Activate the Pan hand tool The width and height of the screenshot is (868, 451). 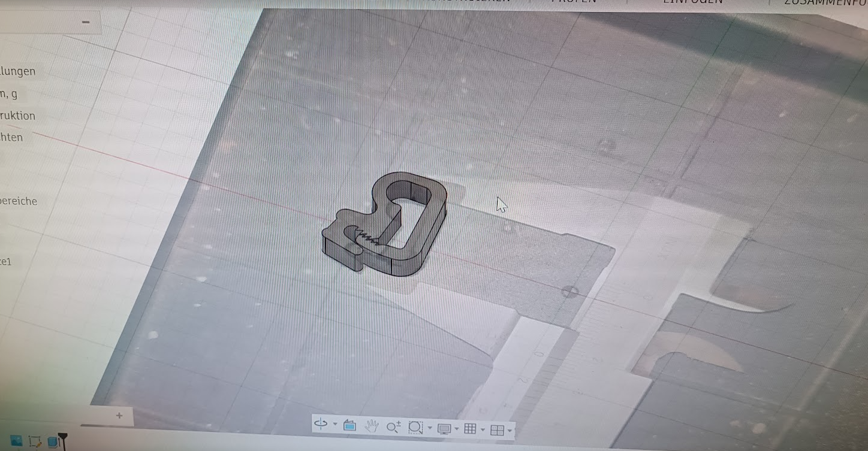pos(372,426)
